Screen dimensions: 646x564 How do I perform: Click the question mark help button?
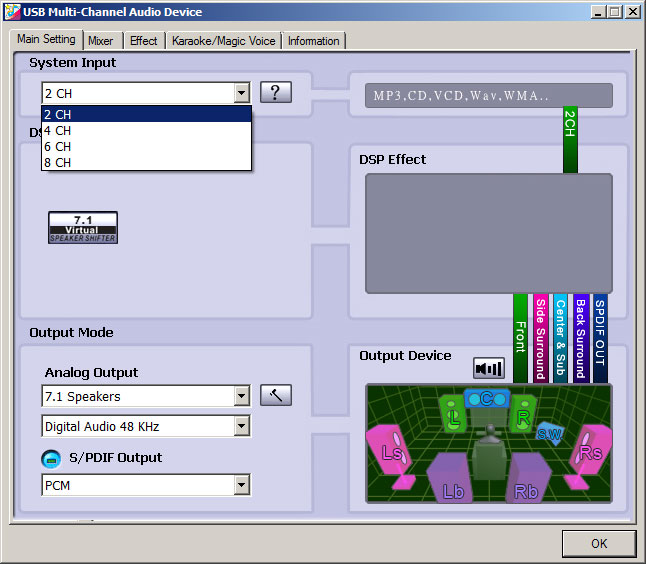click(275, 93)
